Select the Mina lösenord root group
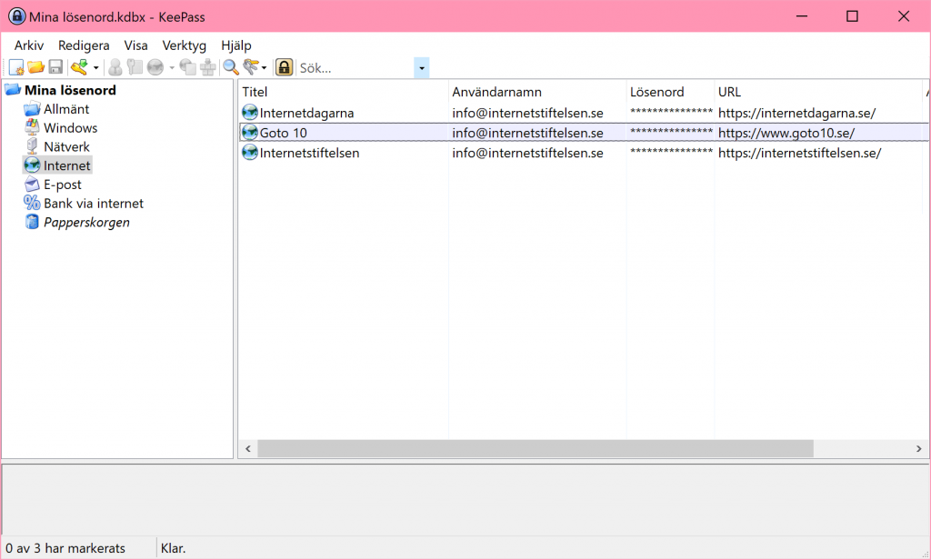931x560 pixels. 70,90
